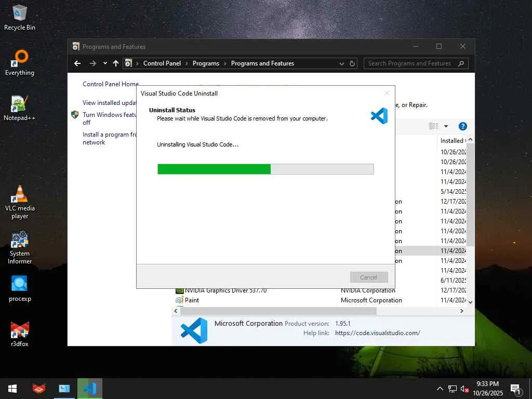Show hidden system tray icons

click(440, 389)
